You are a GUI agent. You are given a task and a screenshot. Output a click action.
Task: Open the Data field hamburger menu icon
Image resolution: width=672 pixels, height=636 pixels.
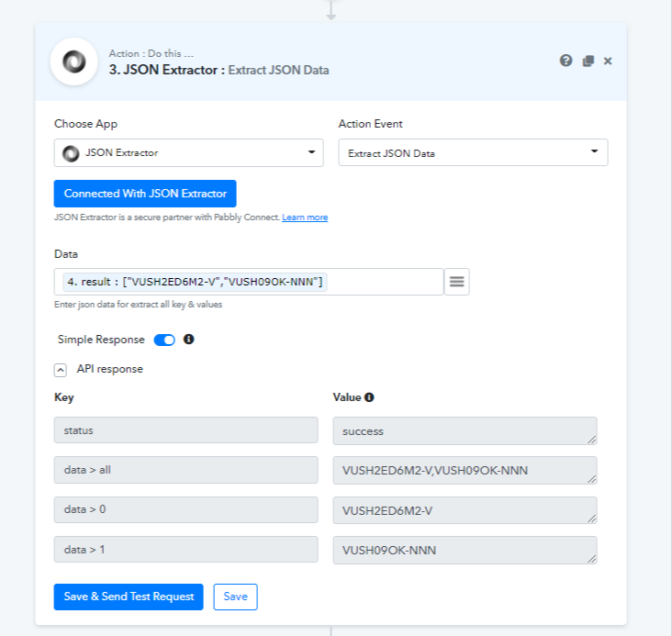457,282
